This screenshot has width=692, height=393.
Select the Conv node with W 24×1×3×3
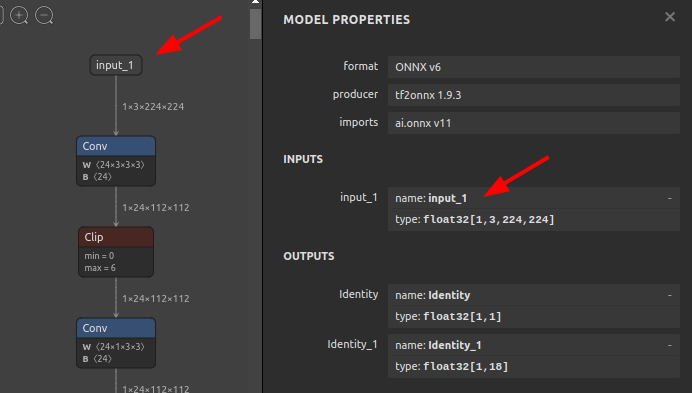click(x=116, y=343)
